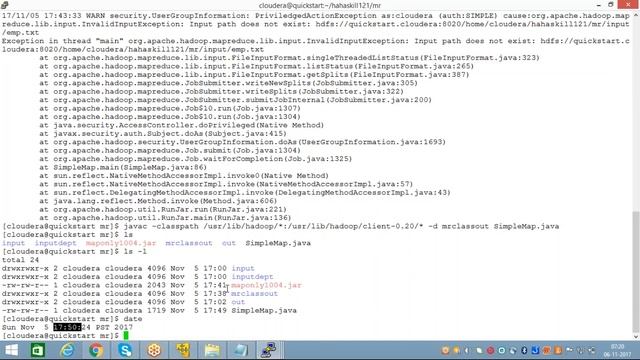Click 'RunJar.main(RunJar.java:136)' stack line
640x360 pixels.
[165, 218]
